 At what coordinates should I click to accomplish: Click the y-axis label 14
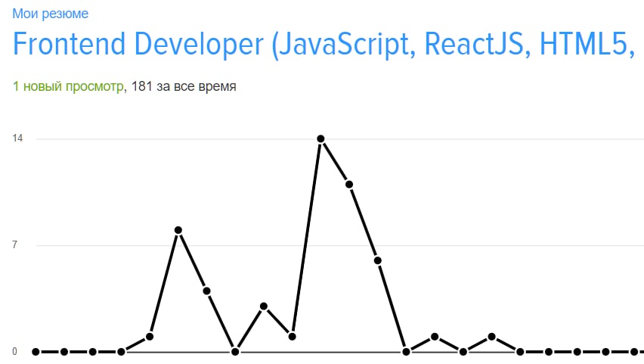click(x=17, y=138)
